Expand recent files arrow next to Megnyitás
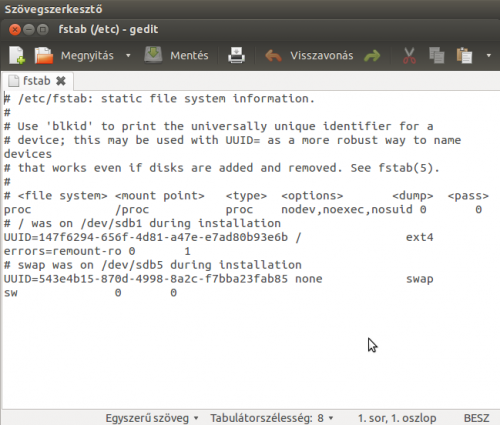 128,56
